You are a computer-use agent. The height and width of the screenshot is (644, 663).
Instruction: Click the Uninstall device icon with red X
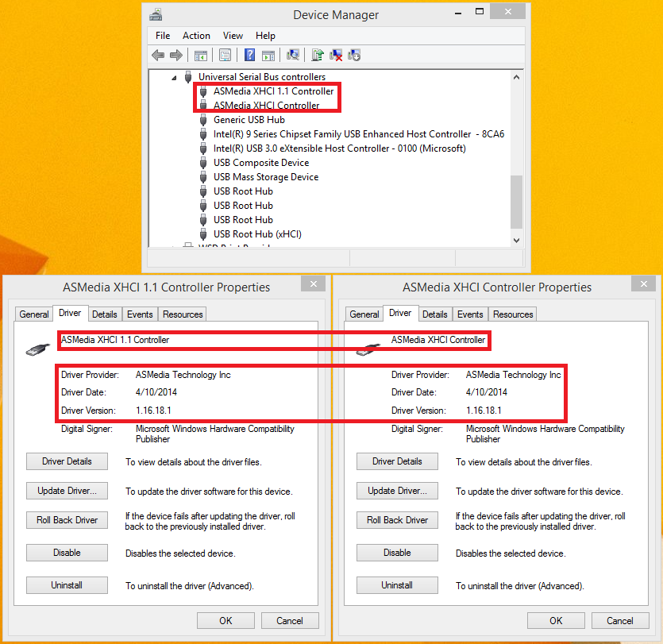(336, 55)
